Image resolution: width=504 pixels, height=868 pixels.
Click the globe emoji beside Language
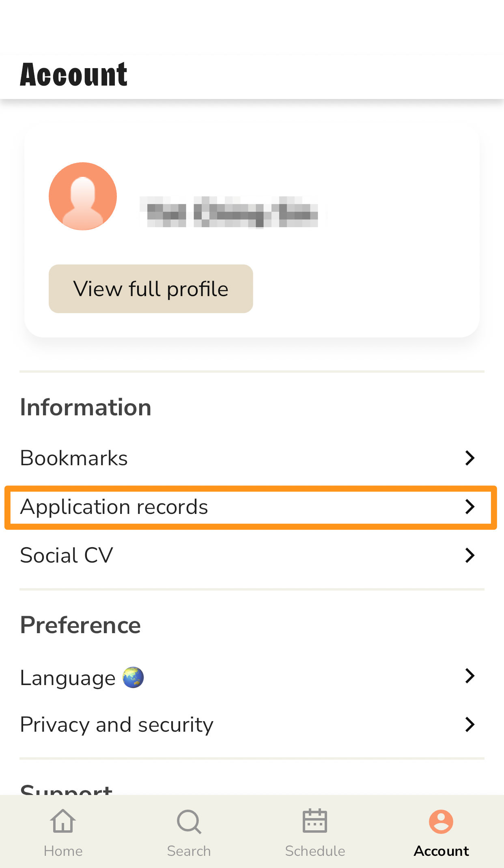point(133,677)
